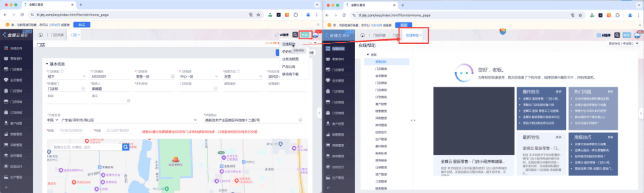Select 库存管理 in the help tree

(381, 125)
